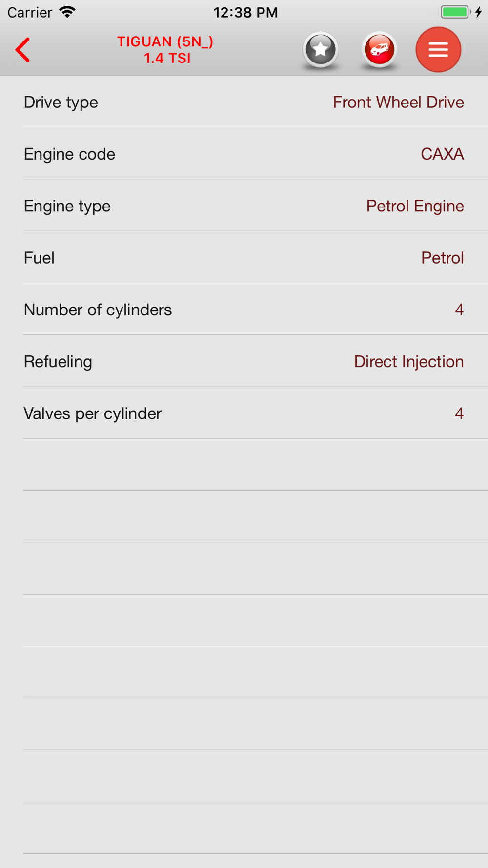Tap the Front Wheel Drive value
Viewport: 488px width, 868px height.
pos(398,102)
